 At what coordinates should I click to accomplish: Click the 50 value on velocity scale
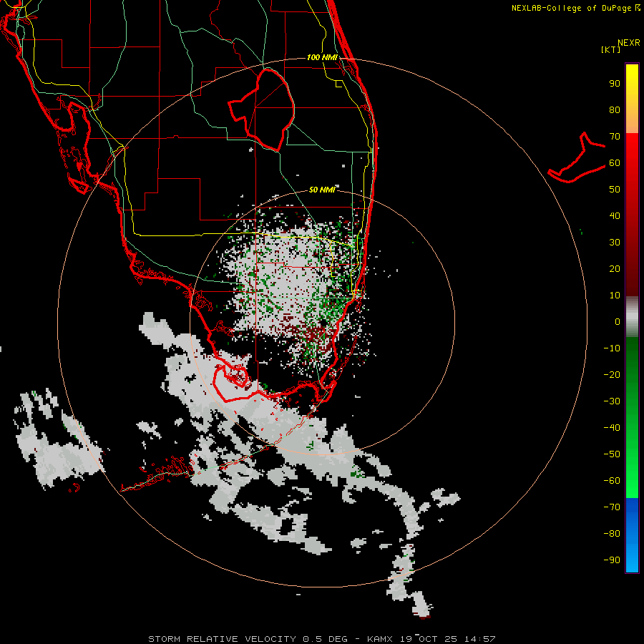click(x=615, y=190)
